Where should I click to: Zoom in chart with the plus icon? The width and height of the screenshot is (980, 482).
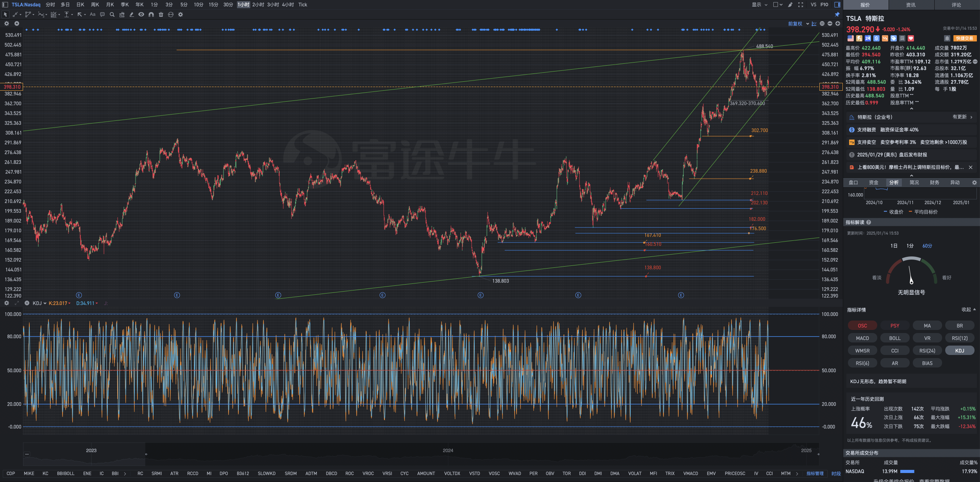(838, 24)
